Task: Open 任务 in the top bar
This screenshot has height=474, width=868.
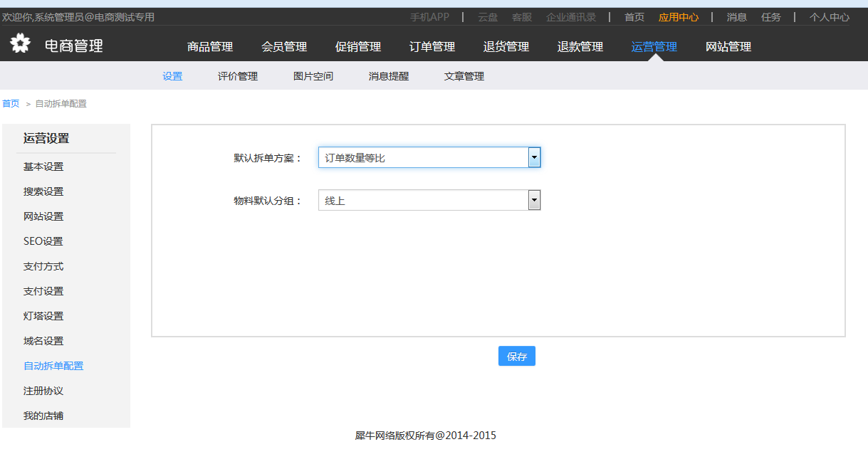Action: pyautogui.click(x=771, y=17)
